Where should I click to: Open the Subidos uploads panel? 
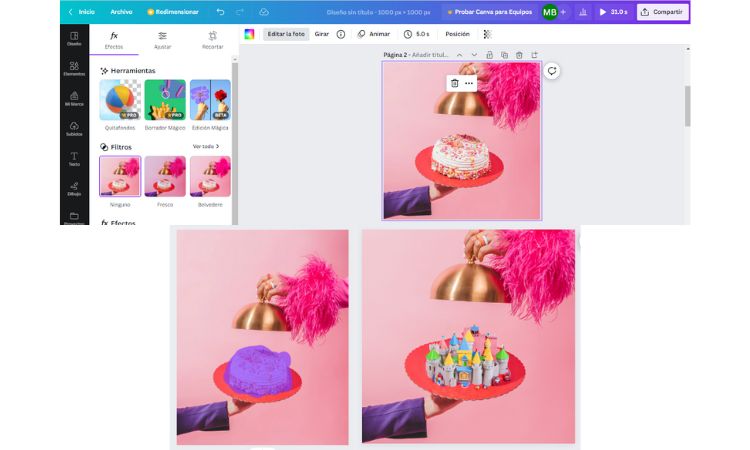pos(74,129)
